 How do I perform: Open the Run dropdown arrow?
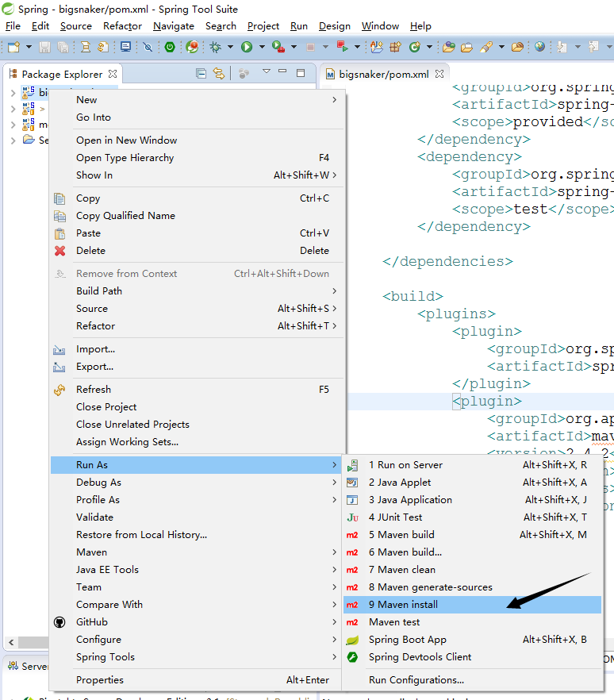coord(262,46)
